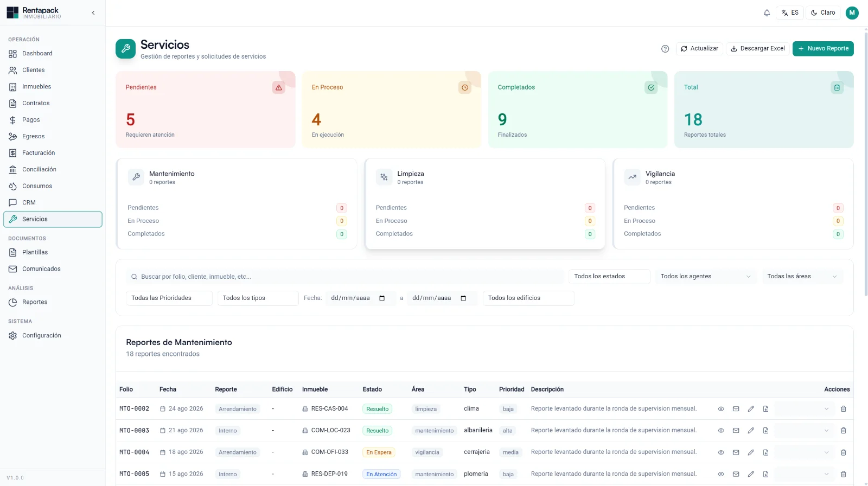Switch ES language setting

(x=790, y=12)
